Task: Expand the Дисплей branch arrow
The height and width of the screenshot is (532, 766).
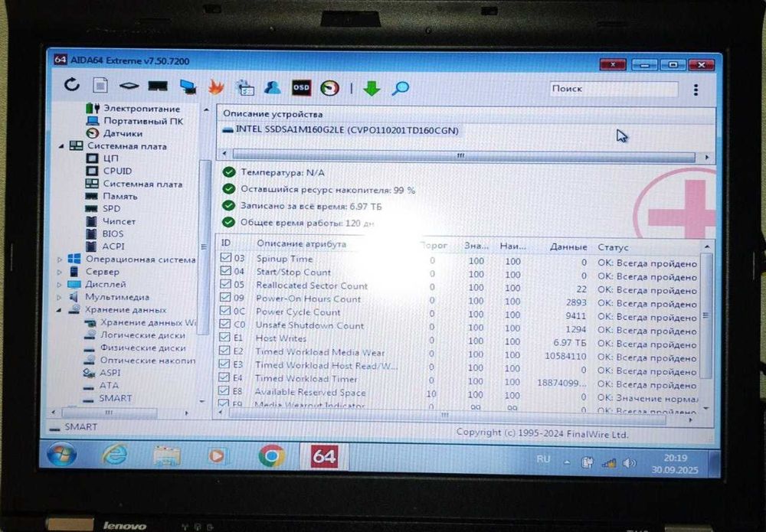Action: coord(59,285)
